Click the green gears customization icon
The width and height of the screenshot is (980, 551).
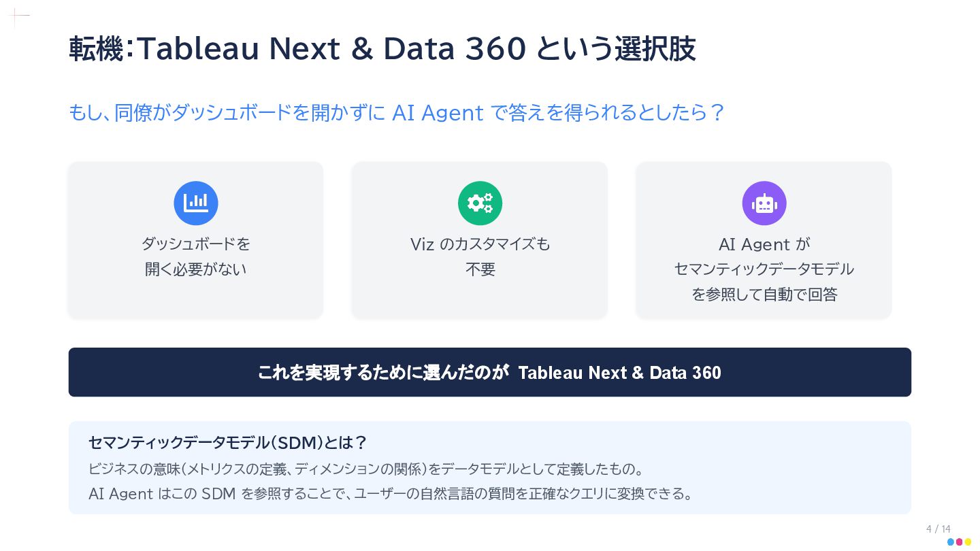point(480,203)
